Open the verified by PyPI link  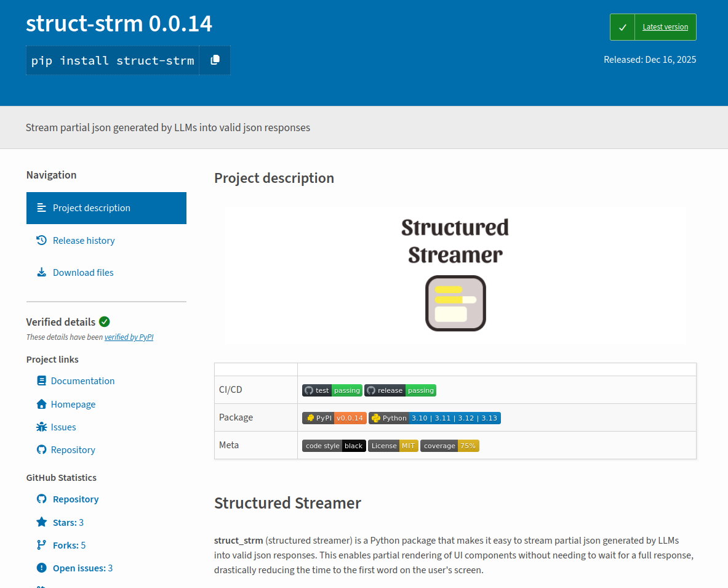pyautogui.click(x=129, y=337)
